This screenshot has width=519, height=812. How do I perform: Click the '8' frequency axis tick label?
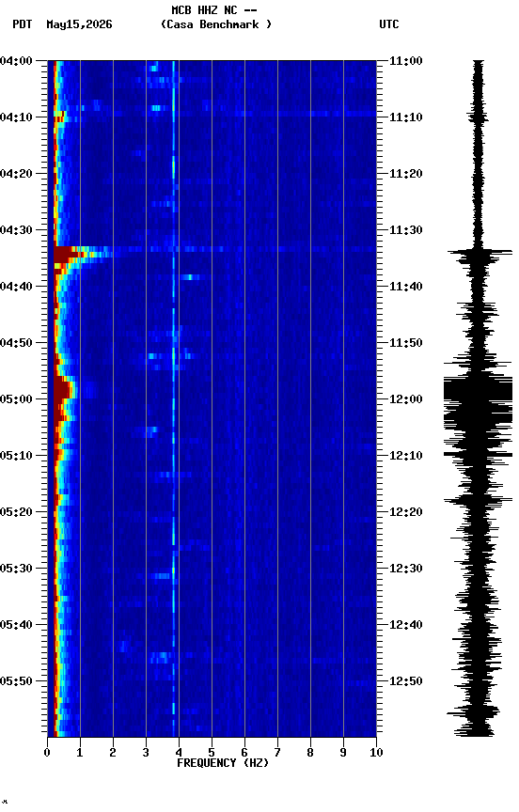click(x=310, y=753)
